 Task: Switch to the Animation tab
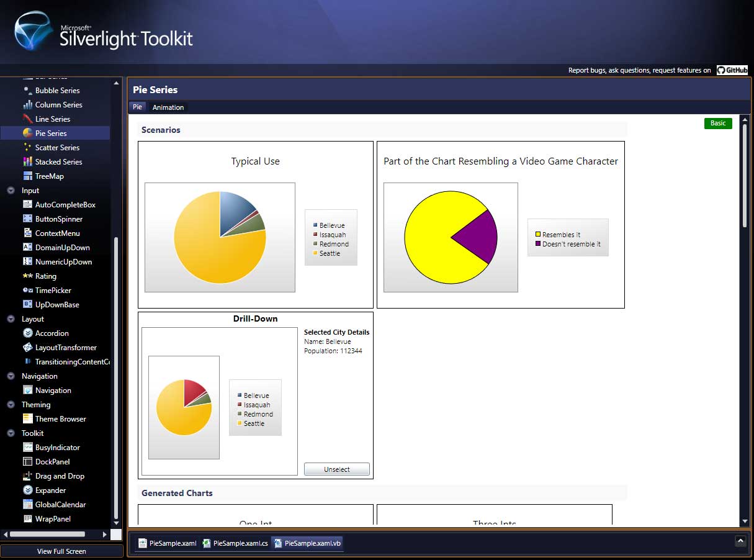tap(167, 107)
